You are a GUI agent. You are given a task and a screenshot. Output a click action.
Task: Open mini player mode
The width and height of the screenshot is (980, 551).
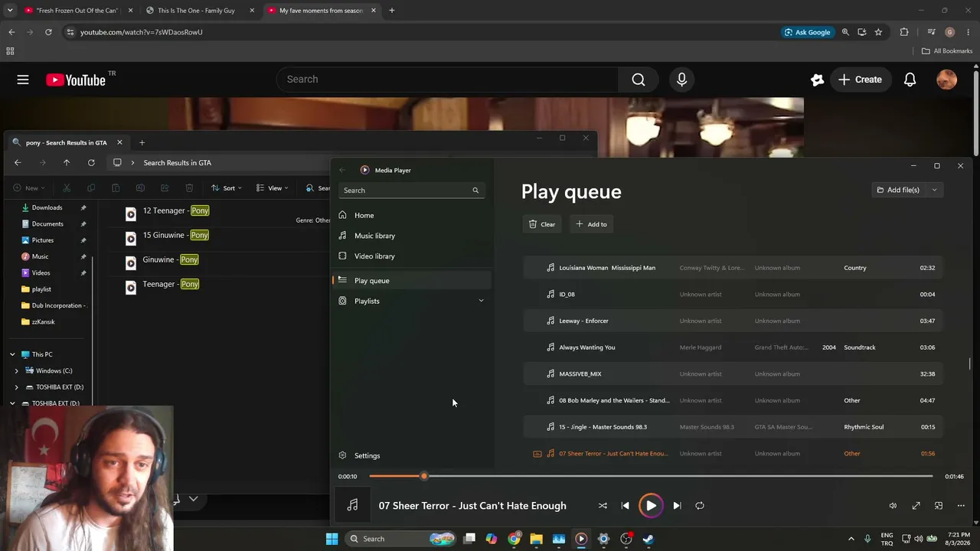pyautogui.click(x=939, y=506)
